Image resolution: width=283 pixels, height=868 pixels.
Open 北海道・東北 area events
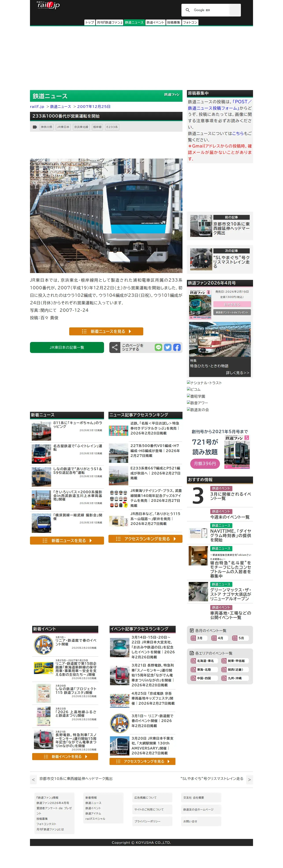point(204,661)
